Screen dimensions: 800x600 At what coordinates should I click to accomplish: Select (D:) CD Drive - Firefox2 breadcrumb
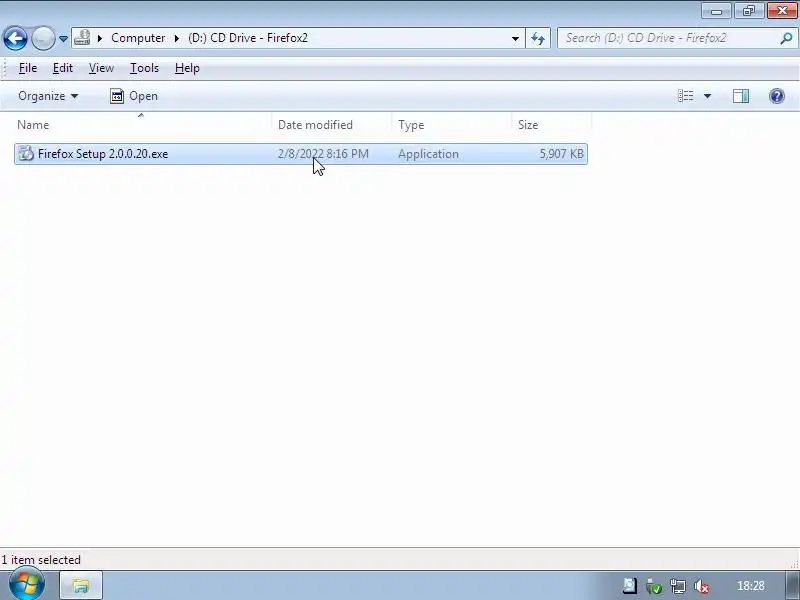point(248,38)
